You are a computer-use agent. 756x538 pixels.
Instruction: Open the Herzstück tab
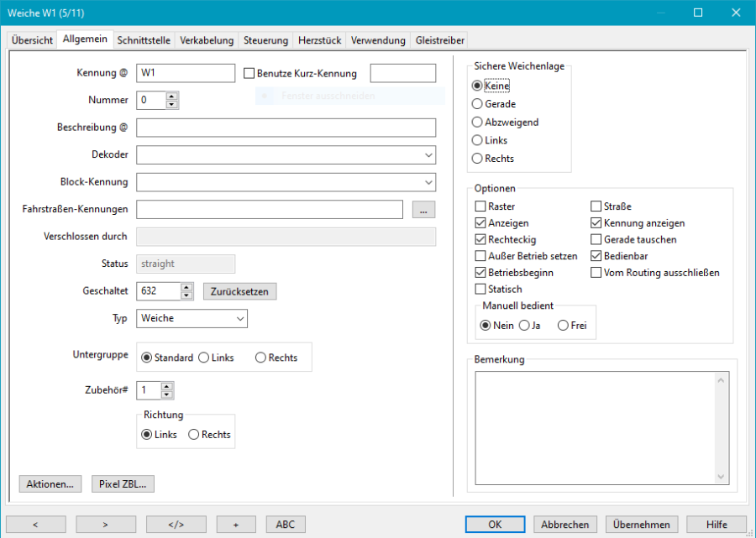click(319, 40)
